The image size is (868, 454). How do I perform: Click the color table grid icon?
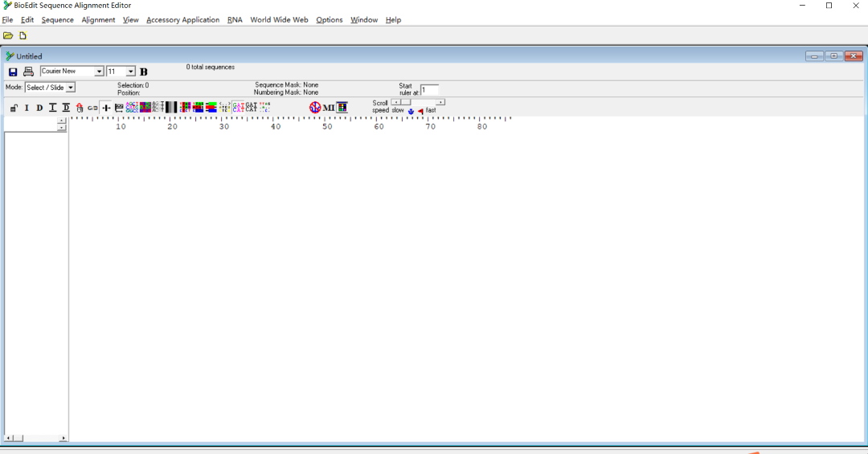point(342,108)
